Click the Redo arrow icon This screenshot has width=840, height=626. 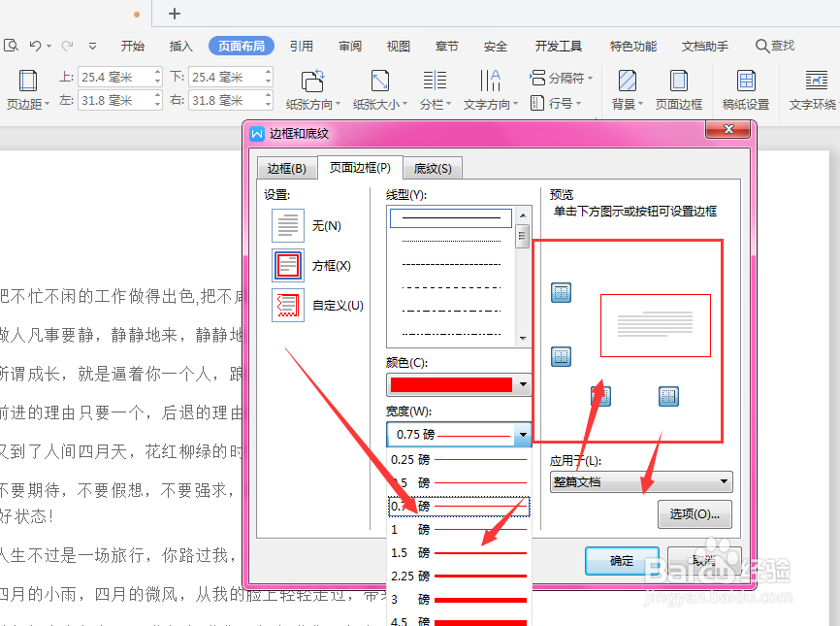point(68,46)
